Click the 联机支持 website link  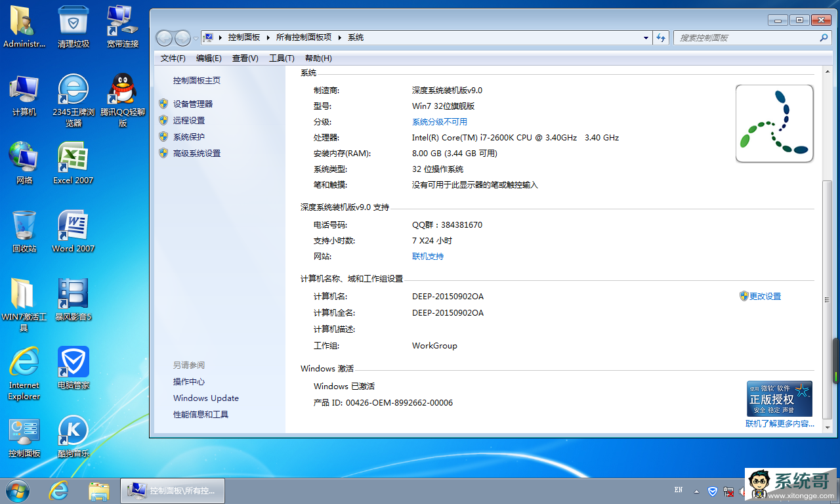coord(428,256)
